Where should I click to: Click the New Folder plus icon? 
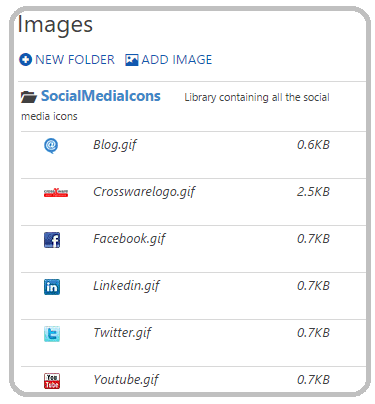pos(25,60)
